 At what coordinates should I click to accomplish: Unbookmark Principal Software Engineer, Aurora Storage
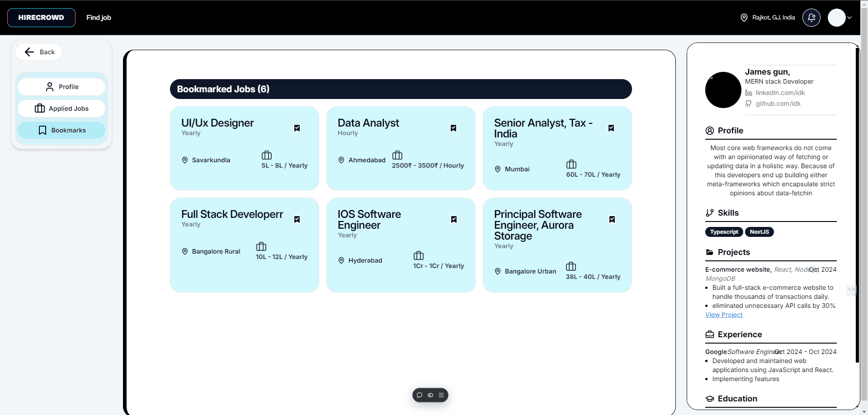[612, 220]
